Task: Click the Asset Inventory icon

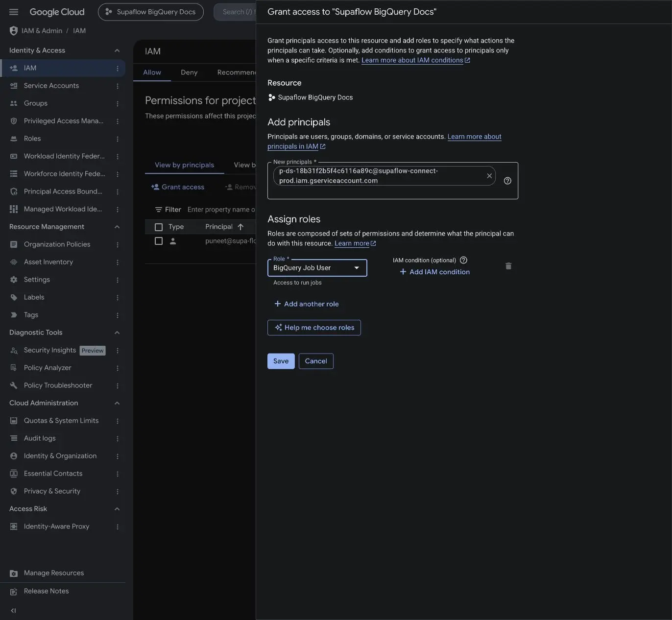Action: 14,262
